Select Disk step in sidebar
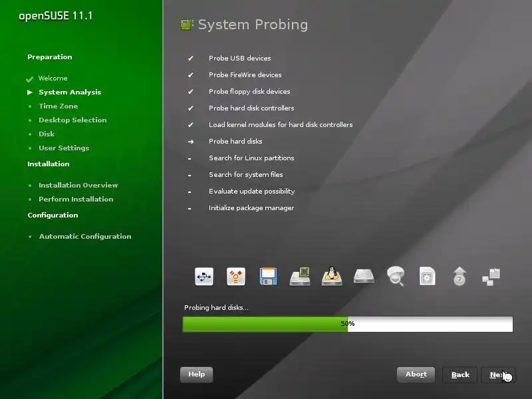Viewport: 532px width, 399px height. click(x=47, y=134)
